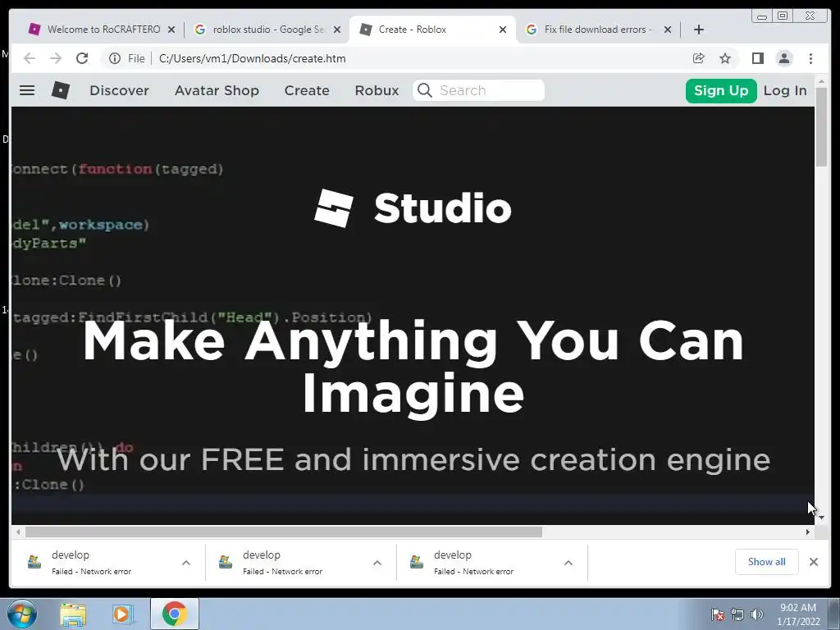
Task: Open the Roblox hamburger menu
Action: (27, 90)
